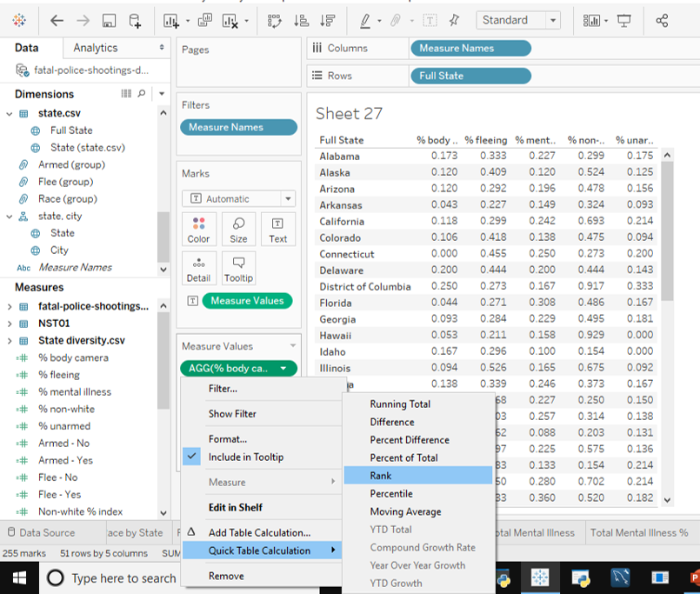
Task: Click the sort ascending toolbar icon
Action: point(301,20)
